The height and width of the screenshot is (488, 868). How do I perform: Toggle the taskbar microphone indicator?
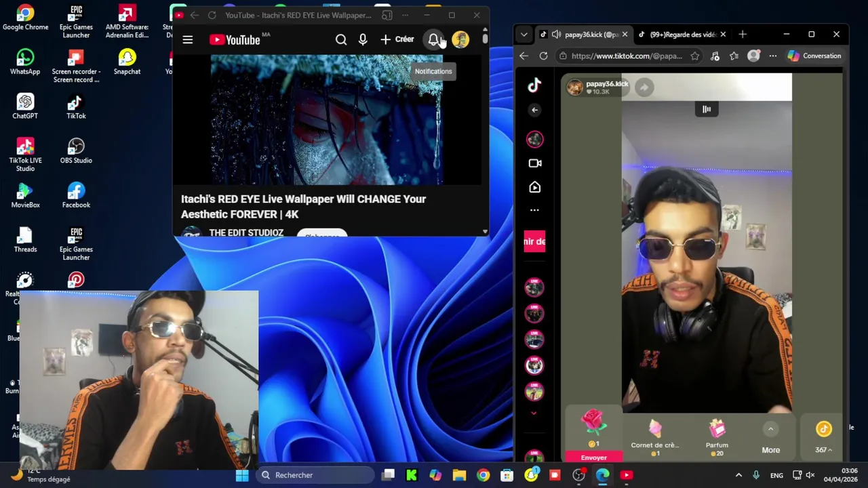(x=756, y=475)
